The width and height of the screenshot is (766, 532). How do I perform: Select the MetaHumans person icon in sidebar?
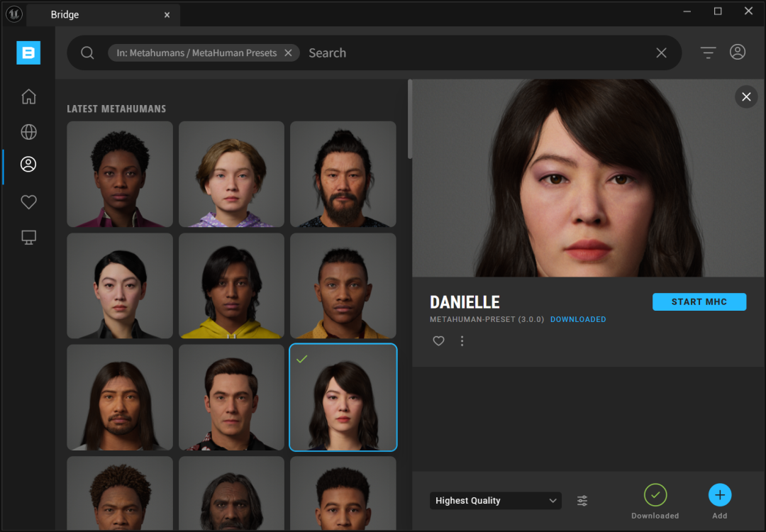click(x=28, y=164)
